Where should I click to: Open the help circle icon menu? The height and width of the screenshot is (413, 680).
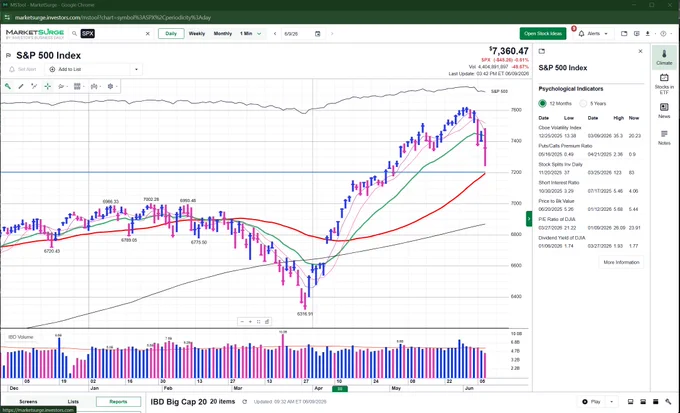coord(665,33)
